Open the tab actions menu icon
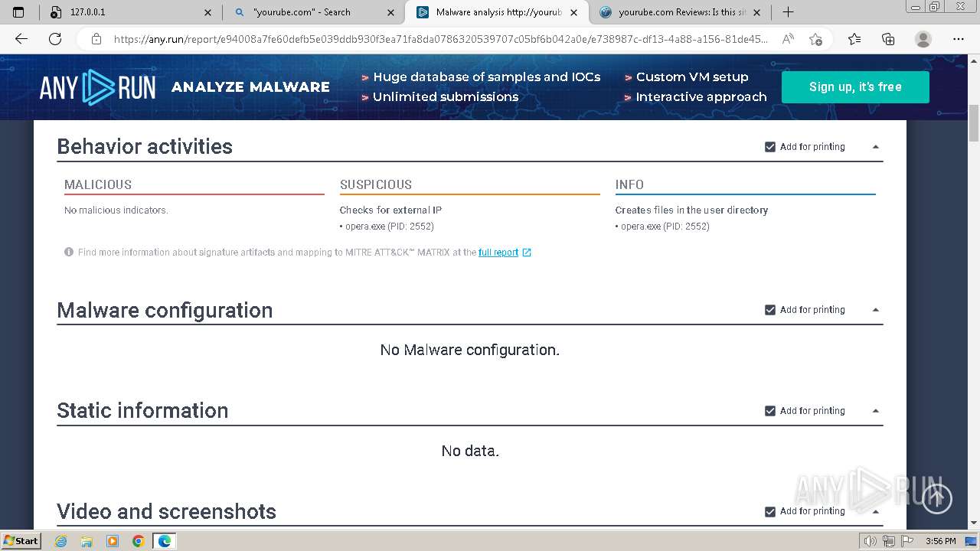The height and width of the screenshot is (551, 980). pos(18,12)
